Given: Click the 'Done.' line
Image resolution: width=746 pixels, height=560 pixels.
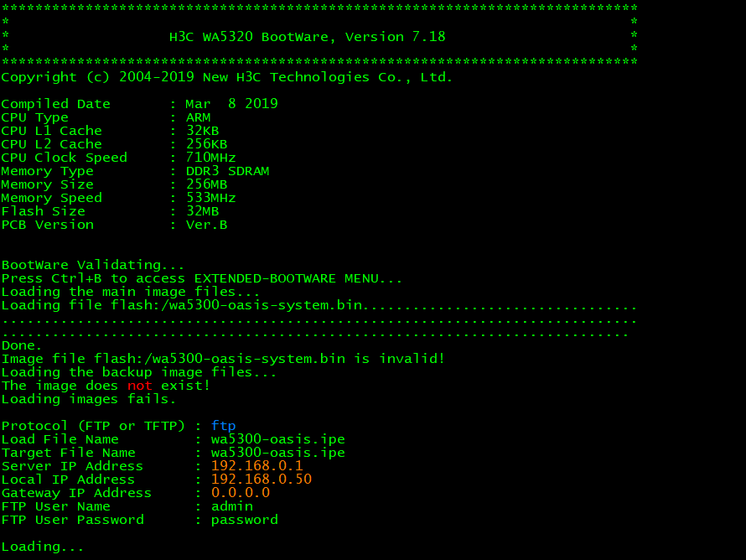Looking at the screenshot, I should coord(22,345).
